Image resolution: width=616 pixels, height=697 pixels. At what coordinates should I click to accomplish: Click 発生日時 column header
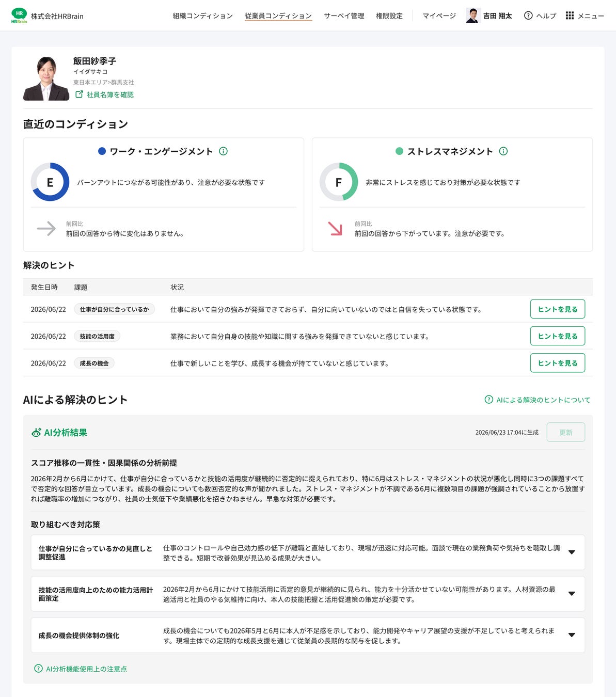point(44,287)
